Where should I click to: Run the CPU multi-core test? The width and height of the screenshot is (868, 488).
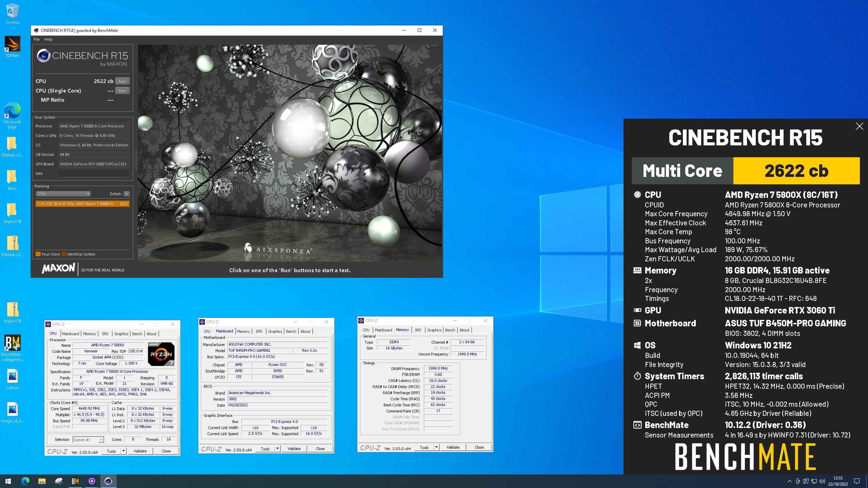tap(122, 81)
